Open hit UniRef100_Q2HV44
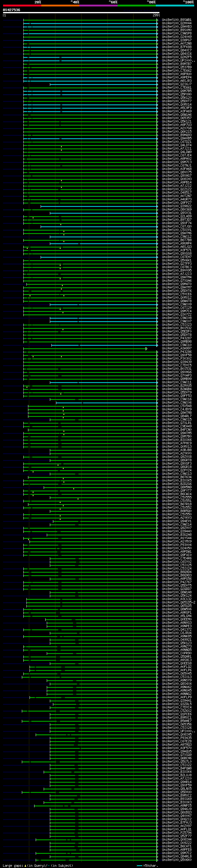The height and width of the screenshot is (868, 197). (176, 23)
